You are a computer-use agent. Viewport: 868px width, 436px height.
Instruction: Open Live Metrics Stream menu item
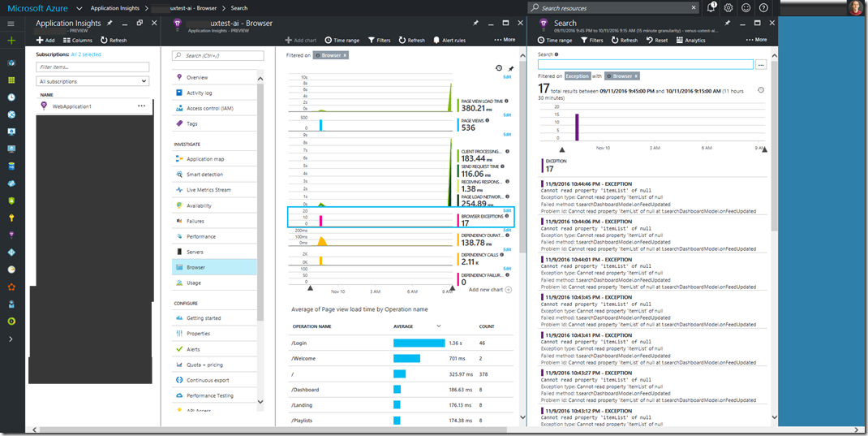pos(208,190)
